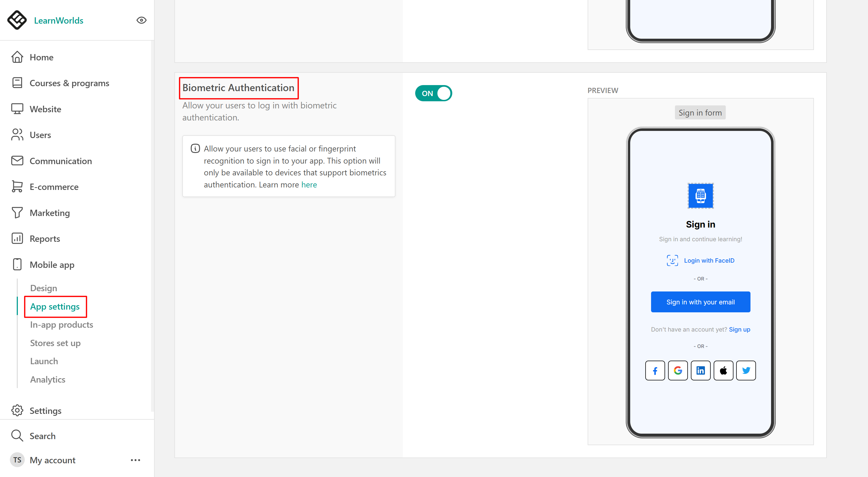Click the LinkedIn login icon in preview
This screenshot has width=868, height=477.
[700, 371]
